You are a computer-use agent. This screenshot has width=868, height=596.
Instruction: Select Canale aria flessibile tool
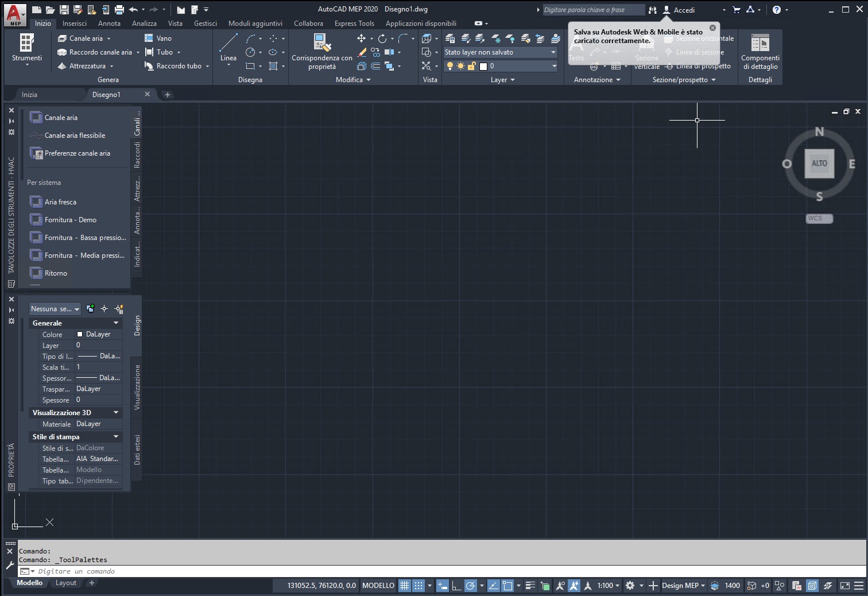click(x=75, y=136)
